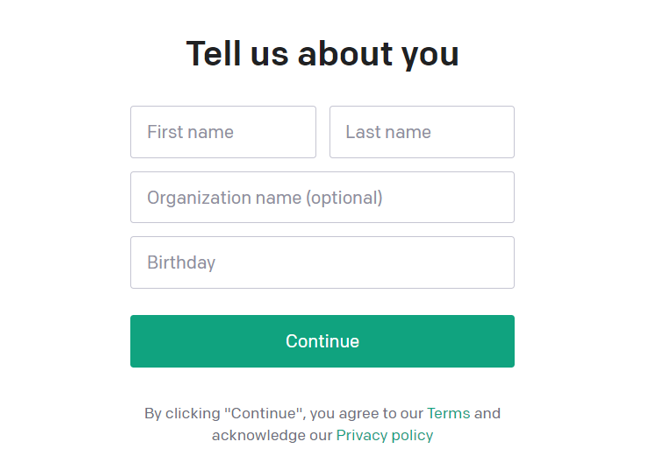Place cursor in First name placeholder text
Image resolution: width=657 pixels, height=457 pixels.
pyautogui.click(x=190, y=132)
